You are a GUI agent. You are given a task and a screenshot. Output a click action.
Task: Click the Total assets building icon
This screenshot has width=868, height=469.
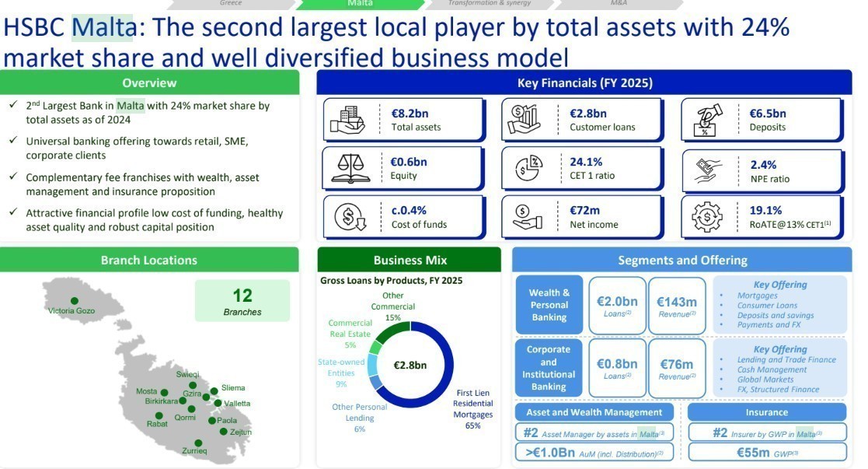[347, 120]
